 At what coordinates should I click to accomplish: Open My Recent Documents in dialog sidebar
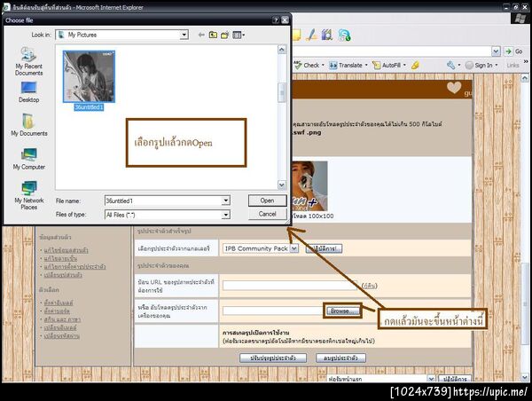point(29,62)
